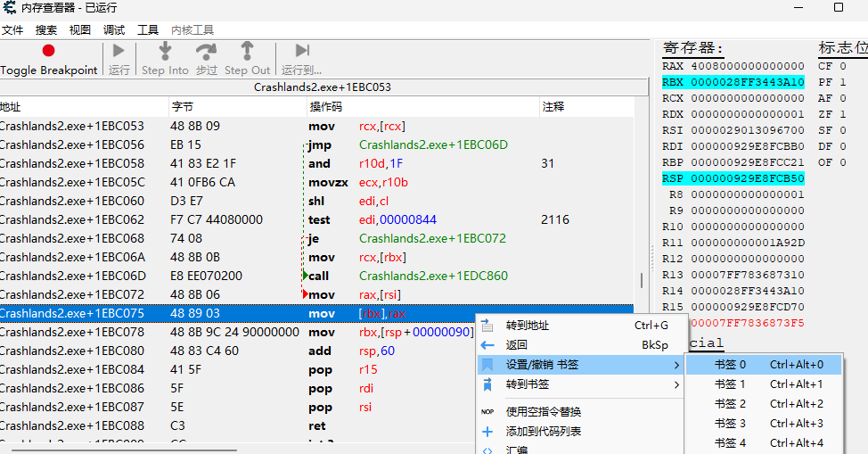Image resolution: width=868 pixels, height=454 pixels.
Task: Click the red RIP value 00007FF7836873F5
Action: coord(748,323)
